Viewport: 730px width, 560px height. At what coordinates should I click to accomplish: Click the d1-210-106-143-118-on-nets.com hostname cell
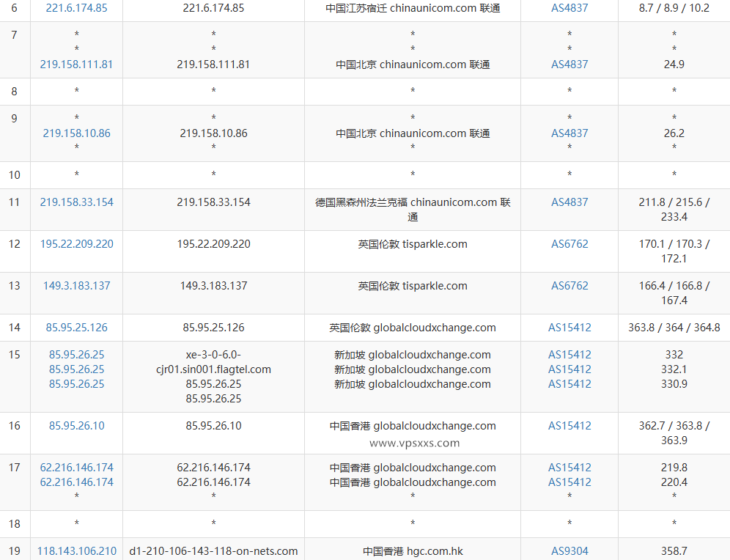[213, 550]
